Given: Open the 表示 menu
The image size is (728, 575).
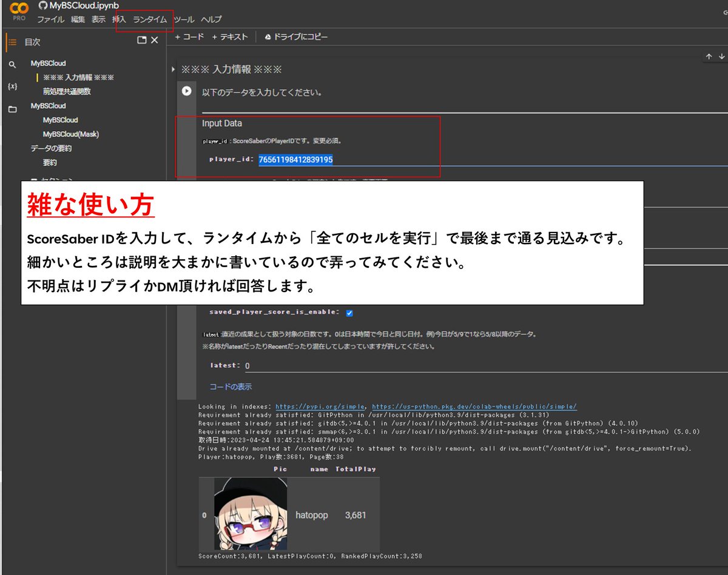Looking at the screenshot, I should [x=98, y=19].
